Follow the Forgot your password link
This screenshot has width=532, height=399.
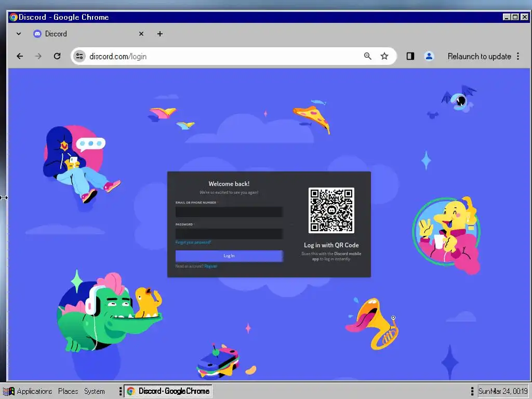click(193, 242)
